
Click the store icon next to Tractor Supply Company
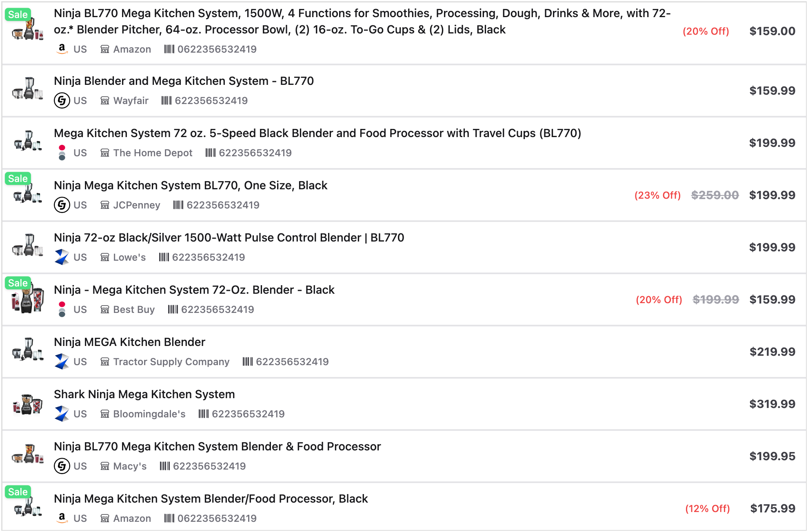click(105, 361)
